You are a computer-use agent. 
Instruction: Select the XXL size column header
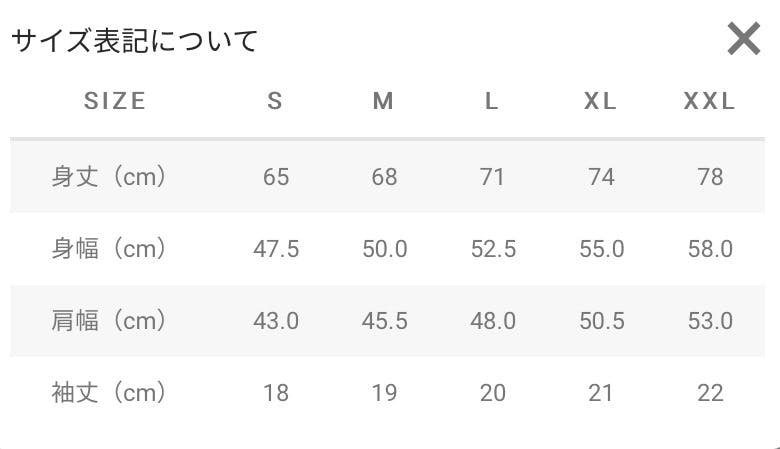(709, 101)
